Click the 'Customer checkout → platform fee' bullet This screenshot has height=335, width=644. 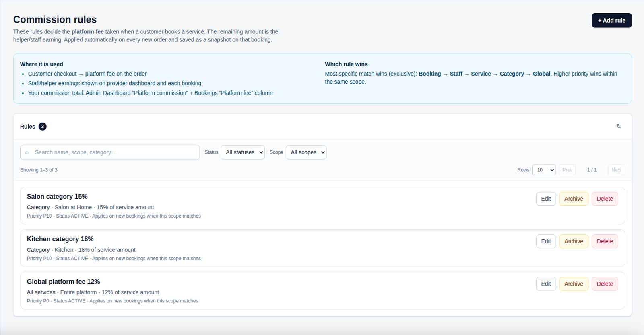pyautogui.click(x=87, y=74)
